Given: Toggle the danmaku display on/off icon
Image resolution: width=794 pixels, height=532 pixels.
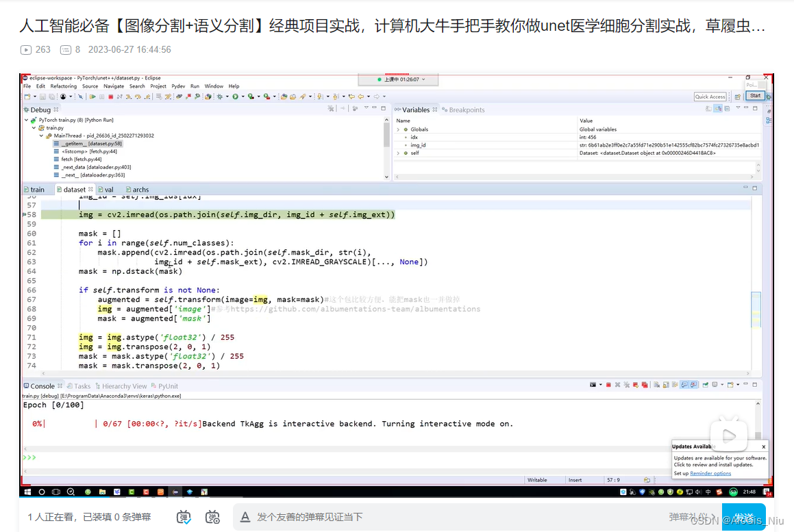Looking at the screenshot, I should 184,517.
